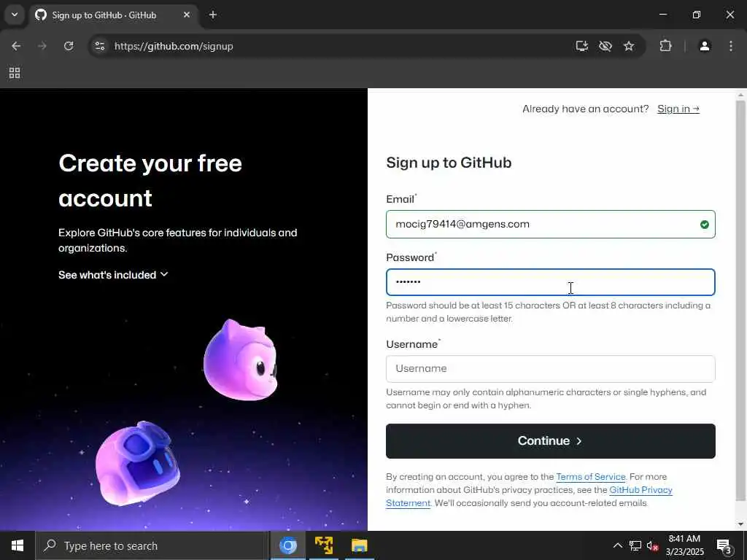Click the Username input field

click(x=550, y=368)
